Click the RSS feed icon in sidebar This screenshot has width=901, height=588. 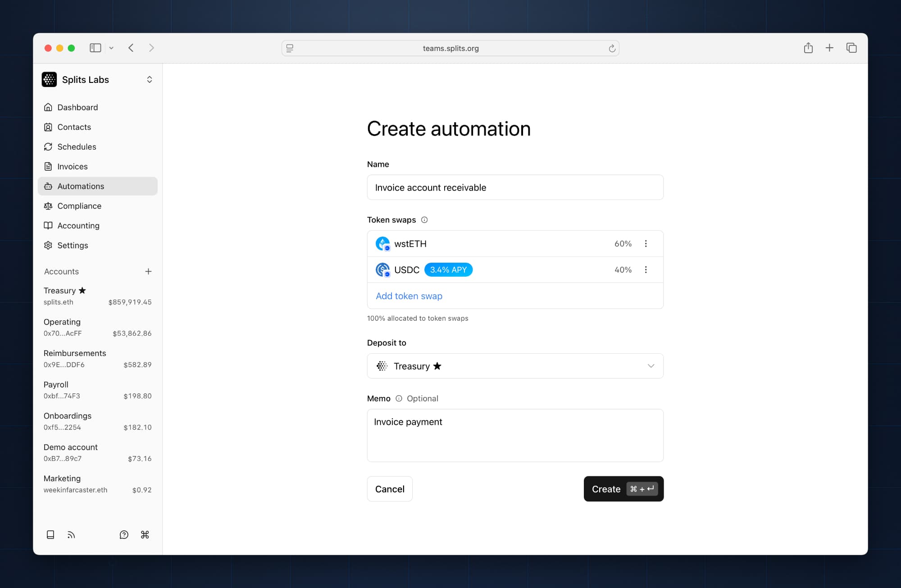(x=71, y=534)
